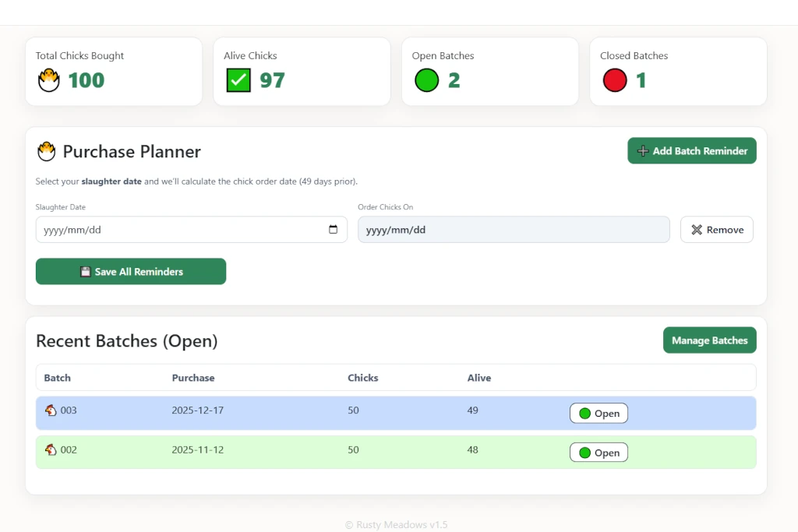Toggle the Open status of batch 002
This screenshot has width=798, height=532.
pyautogui.click(x=598, y=453)
